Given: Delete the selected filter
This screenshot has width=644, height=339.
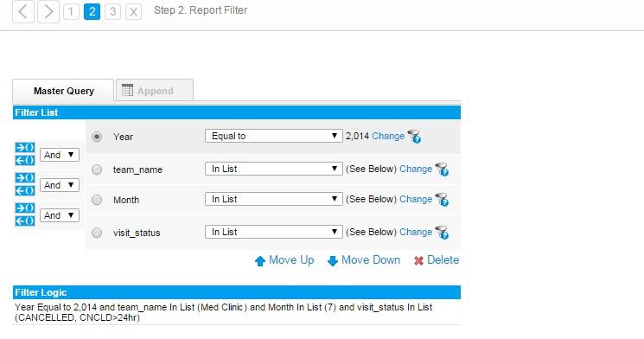Looking at the screenshot, I should 437,260.
